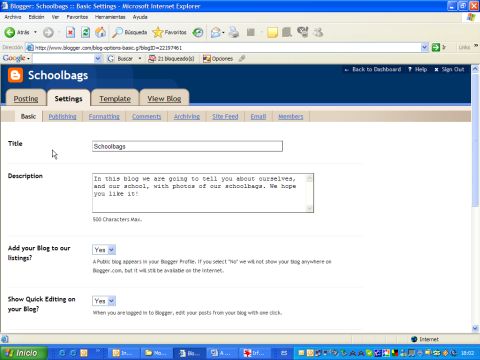Screen dimensions: 480x360
Task: Open the Ayuda menu
Action: pos(140,17)
